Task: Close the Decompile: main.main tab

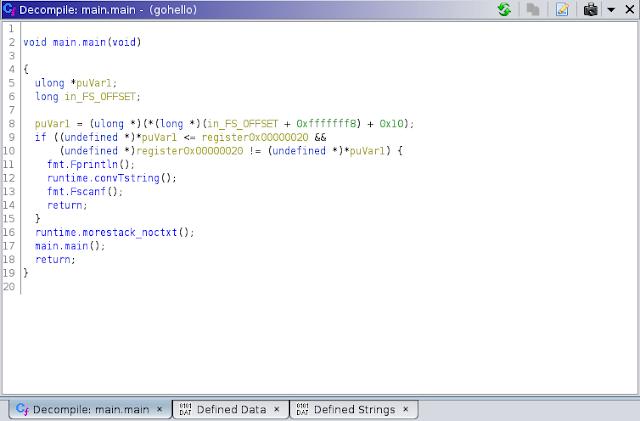Action: (x=160, y=409)
